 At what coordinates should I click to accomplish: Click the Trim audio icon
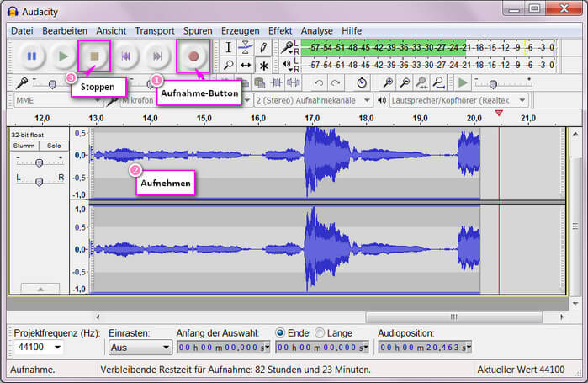click(x=277, y=82)
